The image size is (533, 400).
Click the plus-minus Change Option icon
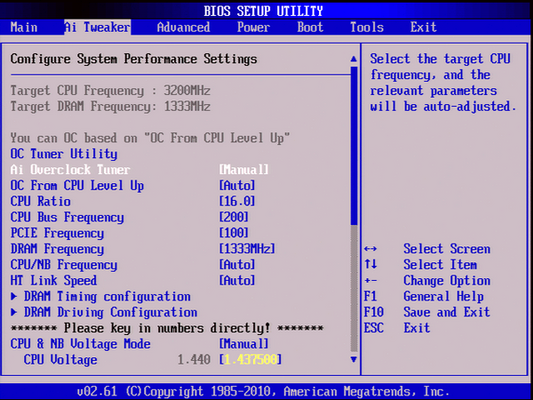[370, 281]
